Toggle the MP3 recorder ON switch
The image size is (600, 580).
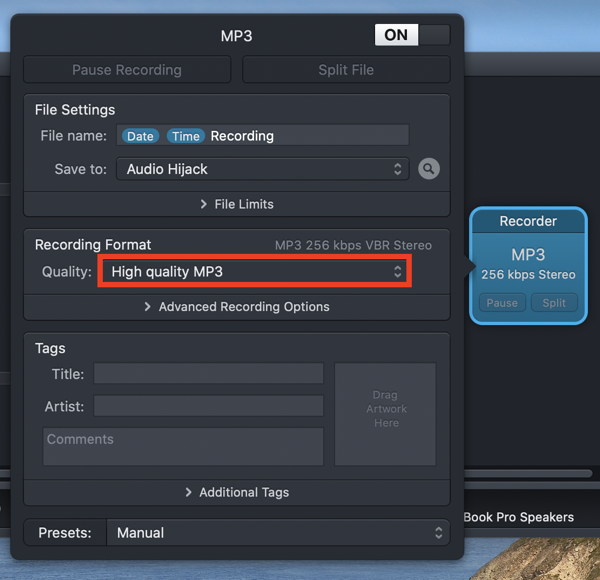pos(412,35)
